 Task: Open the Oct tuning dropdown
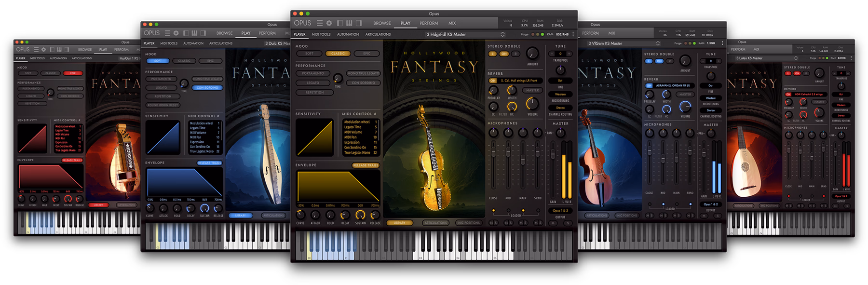pyautogui.click(x=560, y=81)
